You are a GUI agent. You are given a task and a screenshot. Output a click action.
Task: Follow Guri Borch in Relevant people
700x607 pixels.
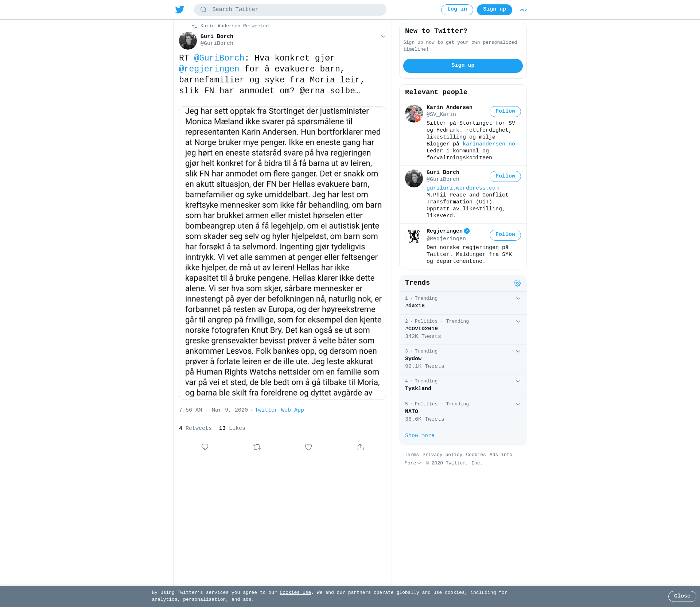pyautogui.click(x=505, y=176)
